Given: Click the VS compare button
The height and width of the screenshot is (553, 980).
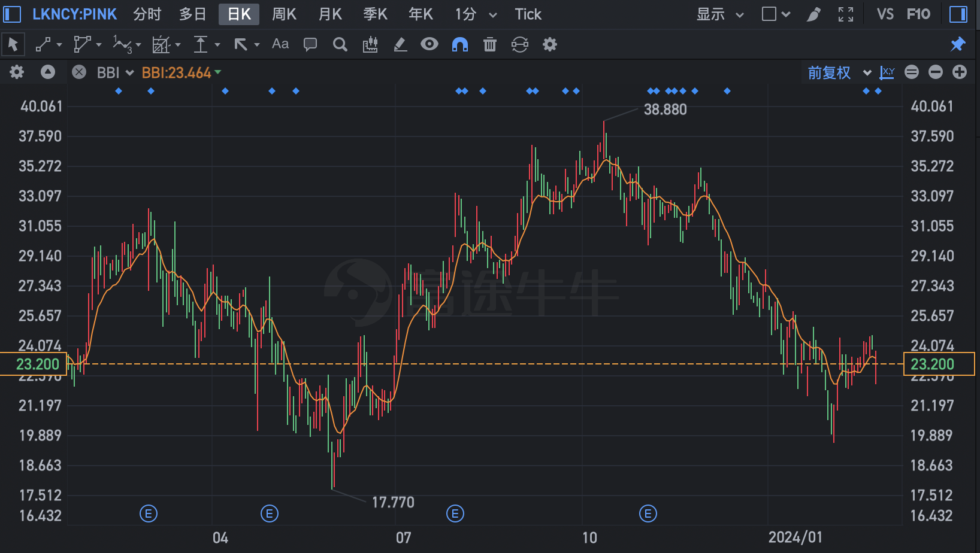Looking at the screenshot, I should (x=885, y=14).
